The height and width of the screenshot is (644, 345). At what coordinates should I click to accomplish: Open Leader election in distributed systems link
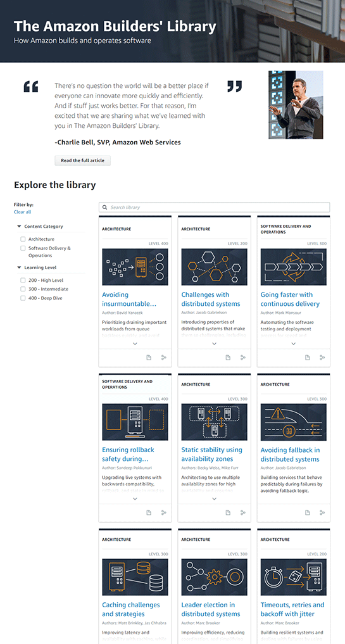[x=211, y=609]
